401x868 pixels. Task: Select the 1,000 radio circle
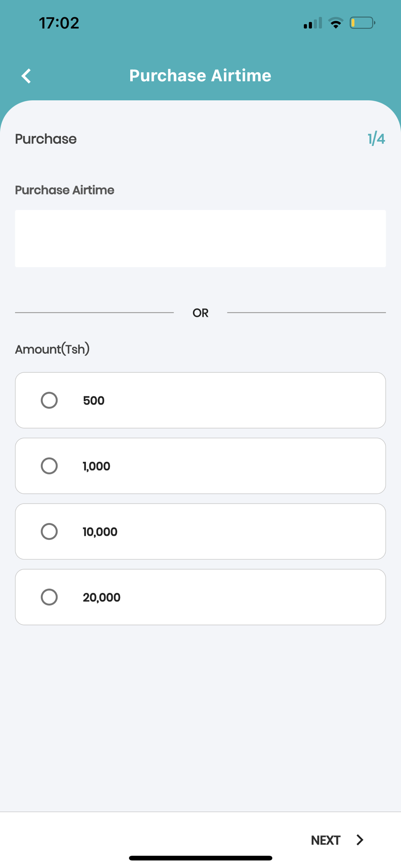pos(49,466)
